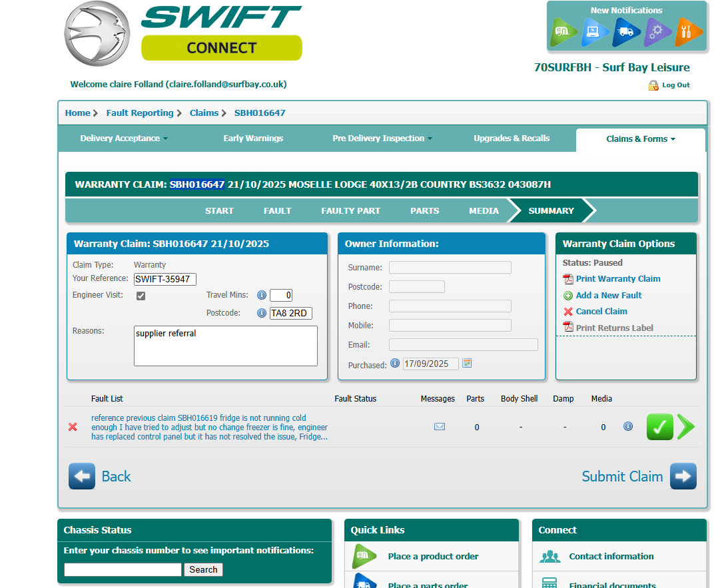Click the Fault Reporting breadcrumb link
This screenshot has width=726, height=588.
(x=140, y=113)
